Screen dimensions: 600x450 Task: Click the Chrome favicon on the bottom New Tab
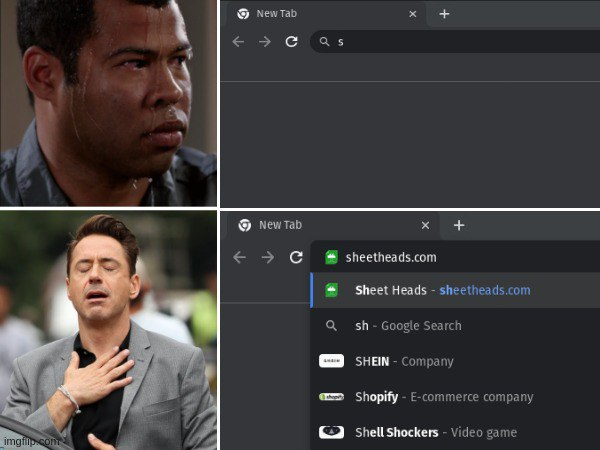245,225
